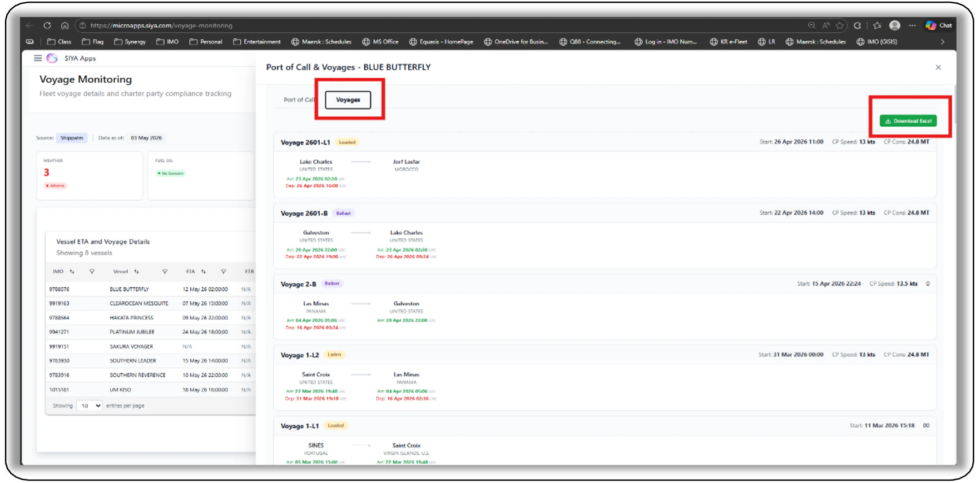Viewport: 980px width, 483px height.
Task: Open the IMO (GISIS) bookmark
Action: (876, 42)
